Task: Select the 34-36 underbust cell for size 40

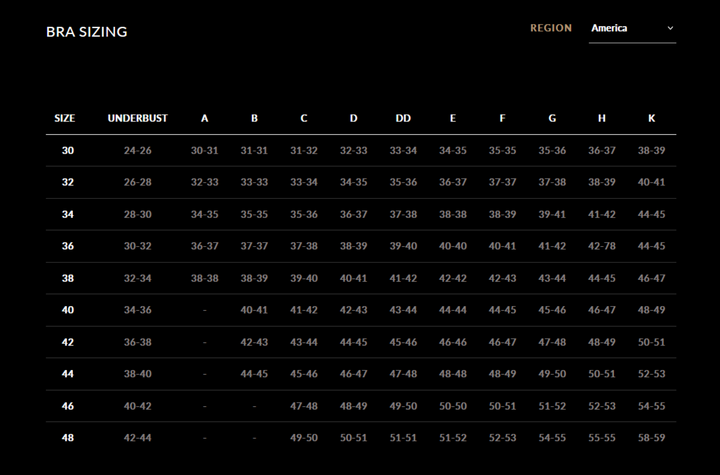Action: [138, 310]
